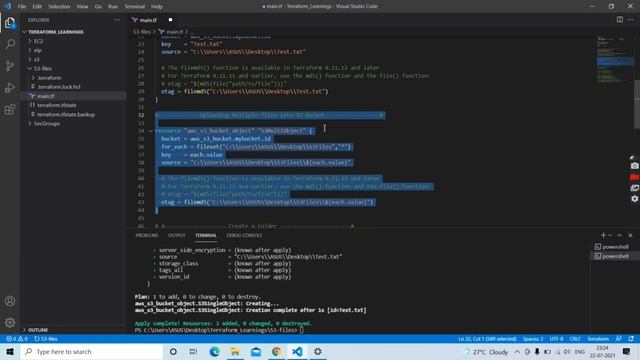
Task: Open the Terminal menu
Action: 134,7
